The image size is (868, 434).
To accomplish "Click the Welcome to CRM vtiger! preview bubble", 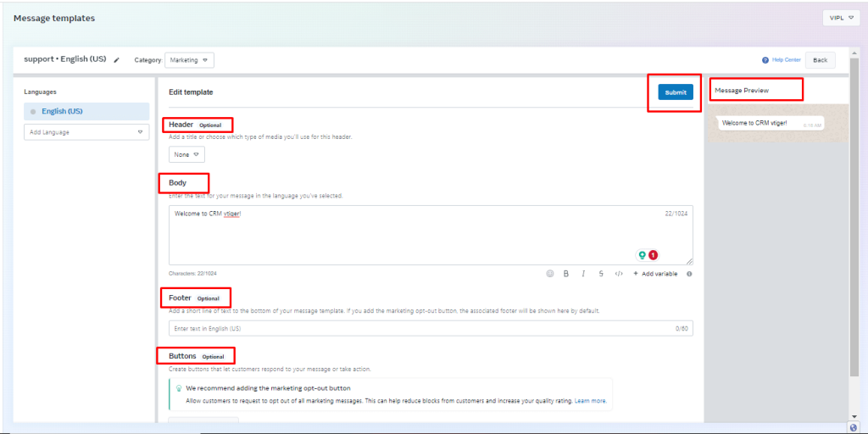I will click(771, 123).
